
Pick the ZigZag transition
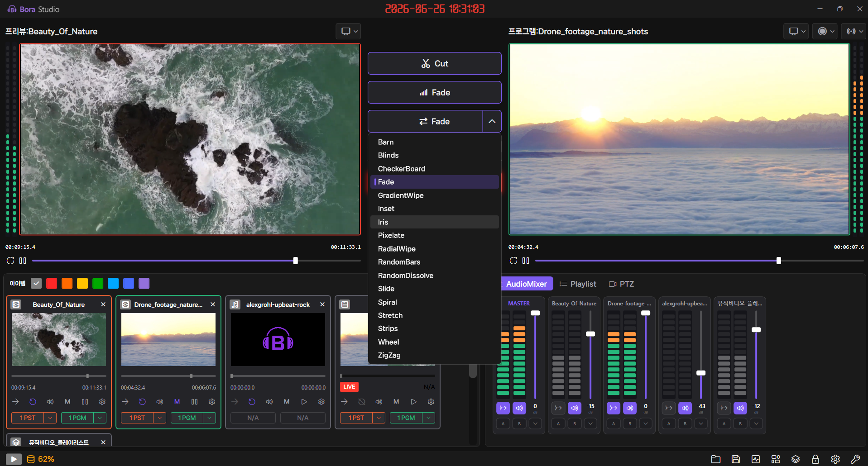click(435, 355)
